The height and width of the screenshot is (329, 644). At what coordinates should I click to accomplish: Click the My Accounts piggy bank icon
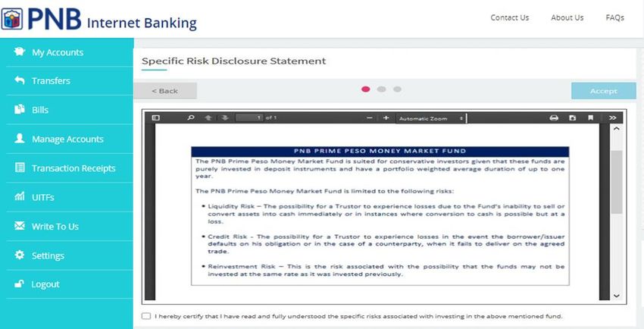click(19, 52)
